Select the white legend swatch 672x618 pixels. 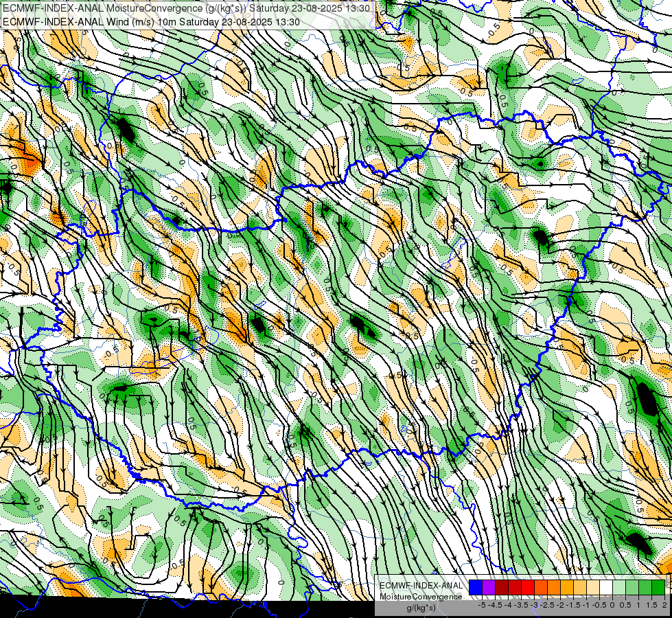(x=606, y=588)
